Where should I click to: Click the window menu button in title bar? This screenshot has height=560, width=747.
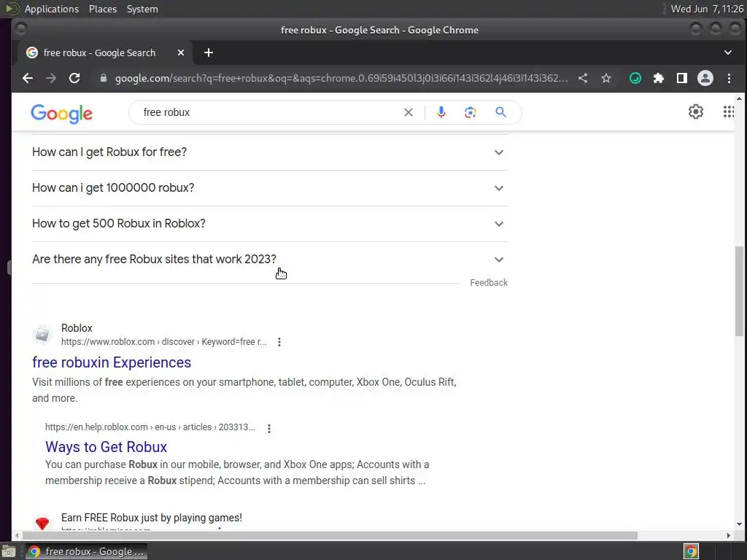point(20,29)
